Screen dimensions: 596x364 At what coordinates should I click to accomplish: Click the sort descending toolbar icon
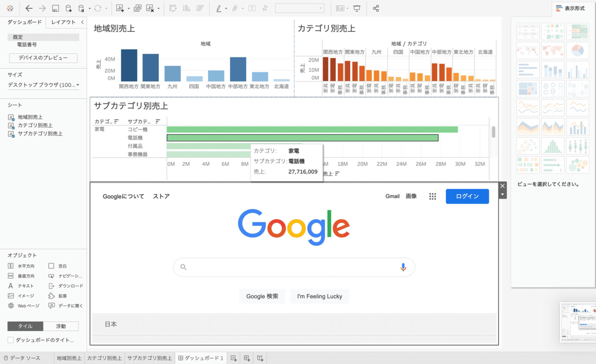(x=200, y=8)
